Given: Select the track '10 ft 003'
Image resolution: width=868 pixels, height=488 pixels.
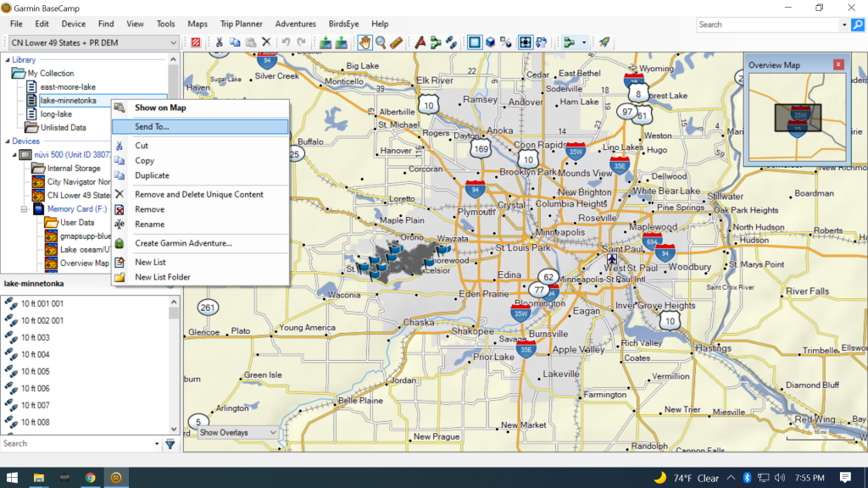Looking at the screenshot, I should (35, 337).
